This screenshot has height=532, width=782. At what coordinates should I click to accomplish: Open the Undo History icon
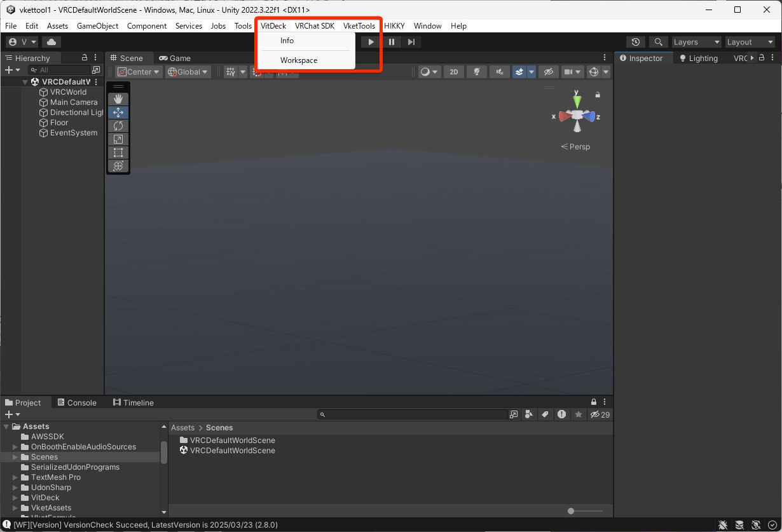(x=636, y=42)
